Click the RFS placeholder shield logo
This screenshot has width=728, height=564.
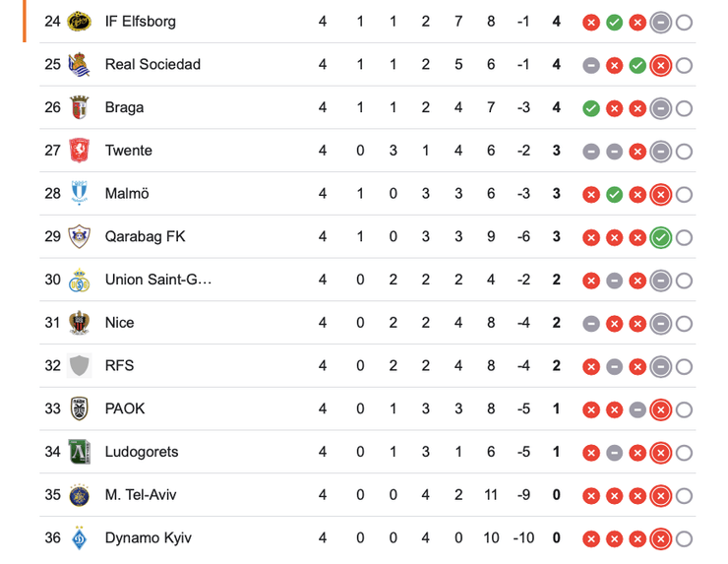point(79,365)
